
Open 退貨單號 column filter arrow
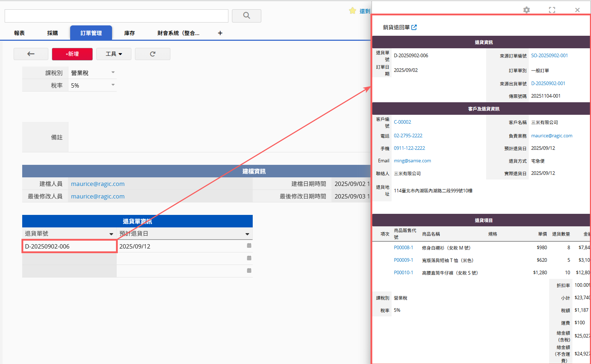[111, 234]
